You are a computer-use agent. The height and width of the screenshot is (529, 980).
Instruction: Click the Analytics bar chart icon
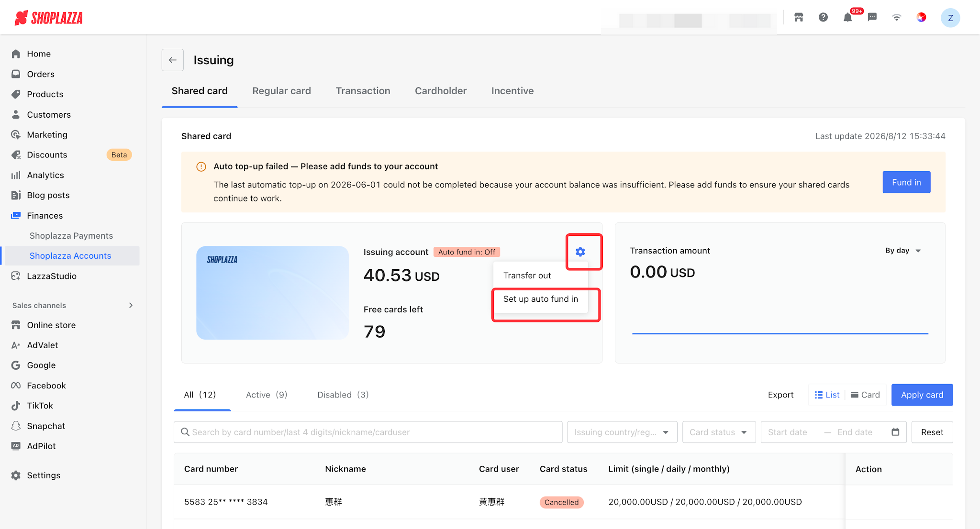pyautogui.click(x=16, y=175)
